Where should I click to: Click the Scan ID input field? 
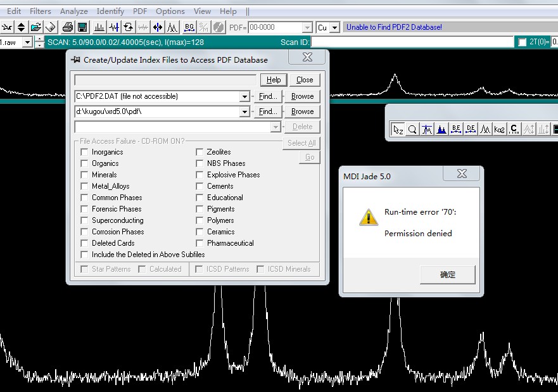tap(412, 42)
